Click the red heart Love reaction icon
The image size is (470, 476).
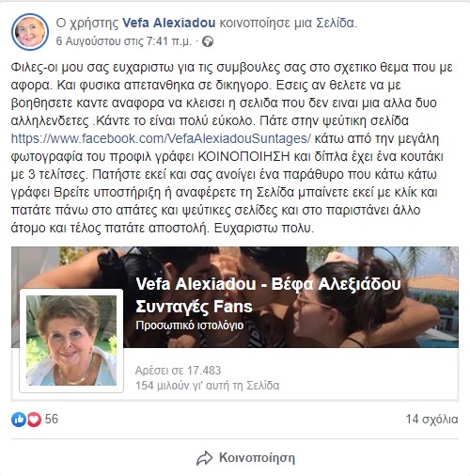[34, 420]
